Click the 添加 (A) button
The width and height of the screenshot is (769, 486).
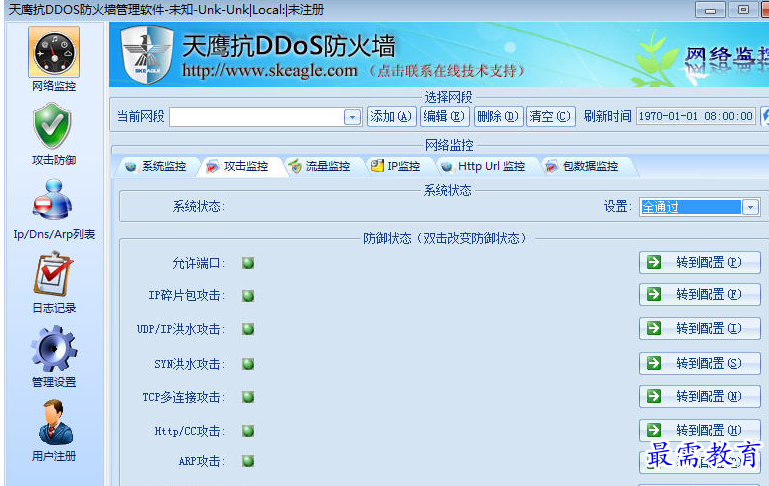(x=391, y=117)
